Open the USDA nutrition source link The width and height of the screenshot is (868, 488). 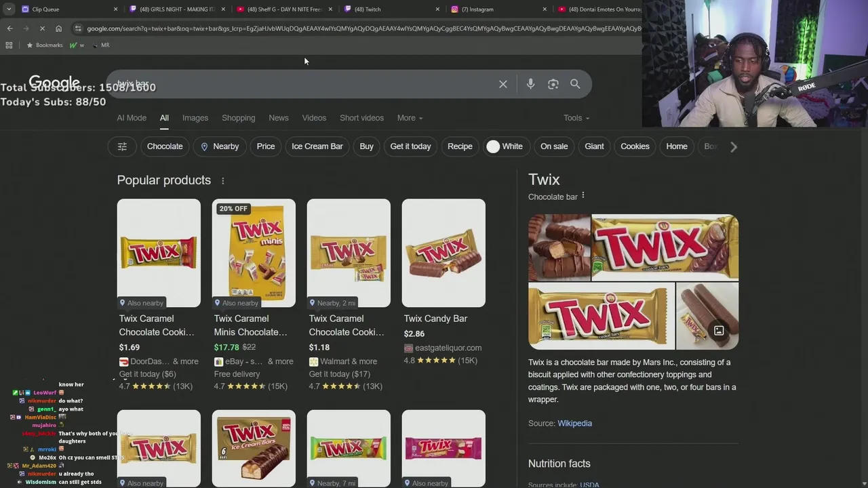(x=589, y=485)
